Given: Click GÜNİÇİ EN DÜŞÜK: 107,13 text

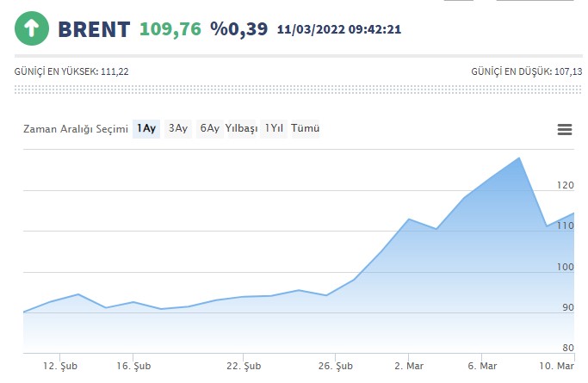Looking at the screenshot, I should click(527, 71).
